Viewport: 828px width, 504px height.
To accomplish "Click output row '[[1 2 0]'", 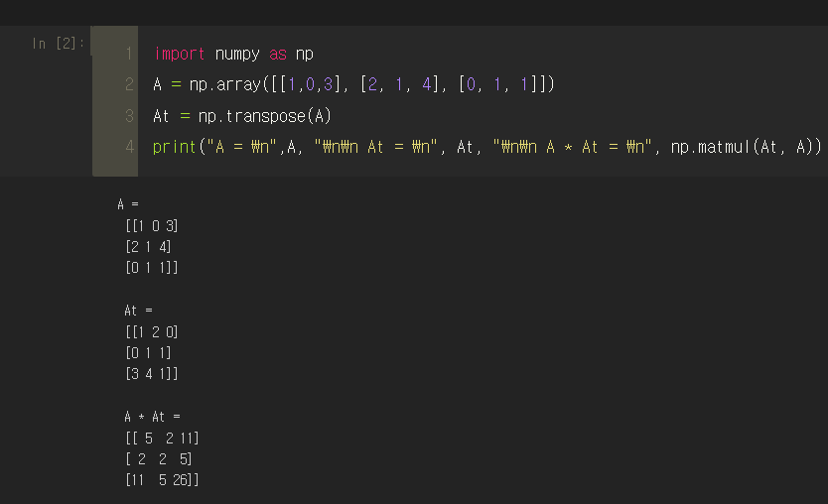I will (x=152, y=332).
